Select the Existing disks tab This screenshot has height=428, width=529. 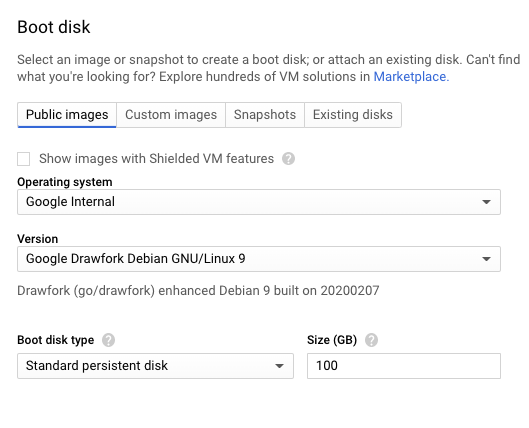(353, 115)
